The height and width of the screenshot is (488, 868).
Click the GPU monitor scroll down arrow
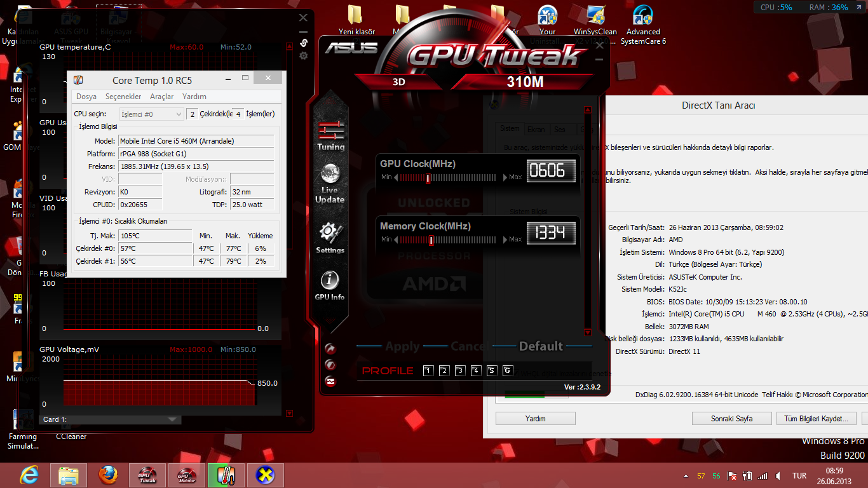[x=290, y=414]
